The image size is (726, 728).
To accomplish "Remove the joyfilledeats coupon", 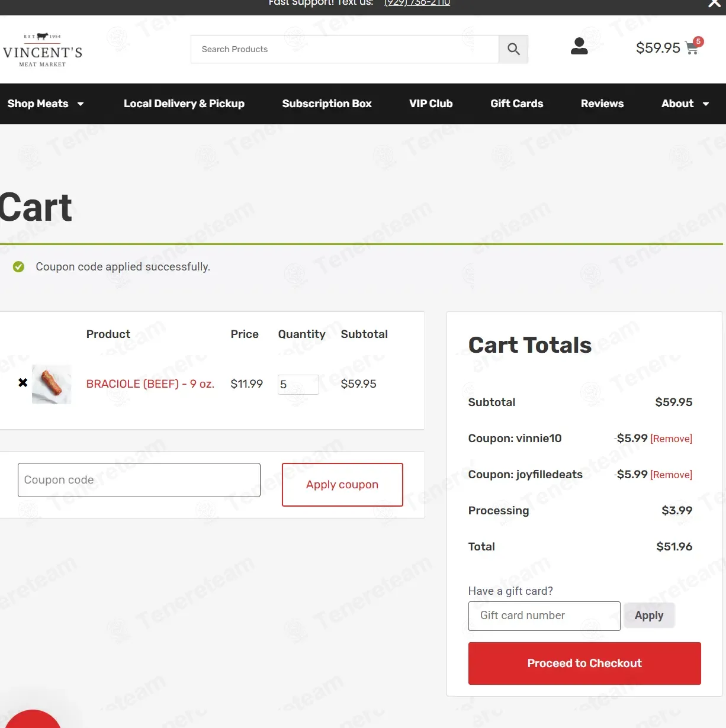I will [x=672, y=475].
